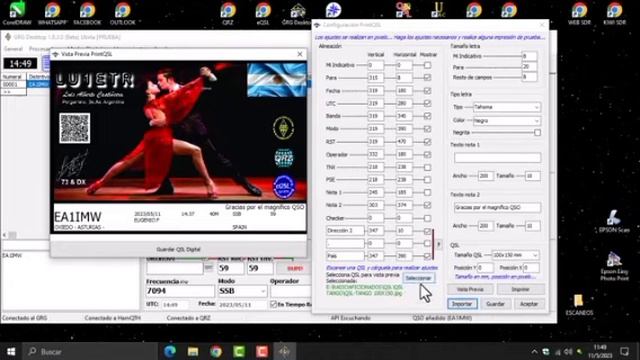This screenshot has width=640, height=360.
Task: Click Guardar QSL Digital button
Action: click(178, 249)
